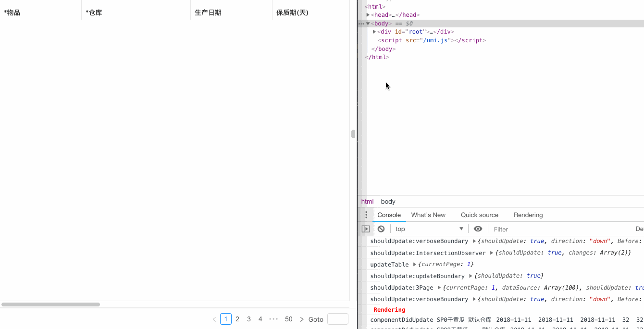
Task: Select body in the breadcrumb bar
Action: (388, 202)
